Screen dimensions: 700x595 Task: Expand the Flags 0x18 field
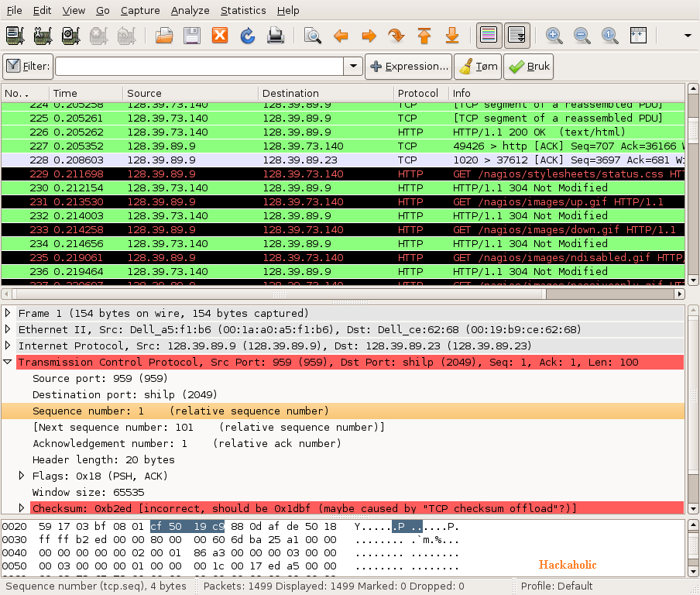click(22, 476)
